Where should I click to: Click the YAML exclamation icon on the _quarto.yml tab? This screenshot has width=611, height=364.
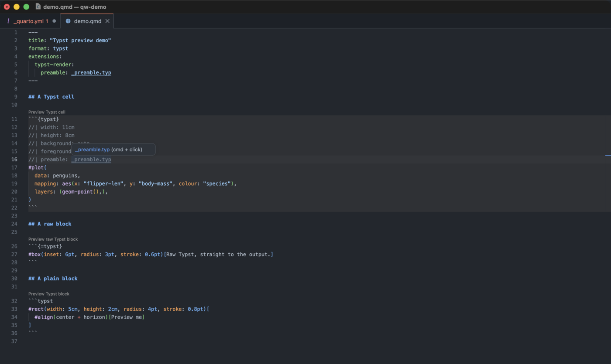click(x=8, y=21)
